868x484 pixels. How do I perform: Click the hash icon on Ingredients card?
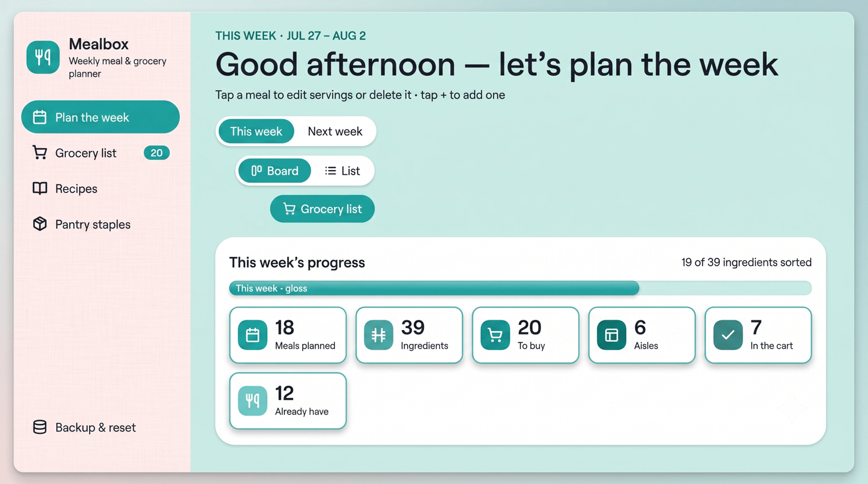378,335
